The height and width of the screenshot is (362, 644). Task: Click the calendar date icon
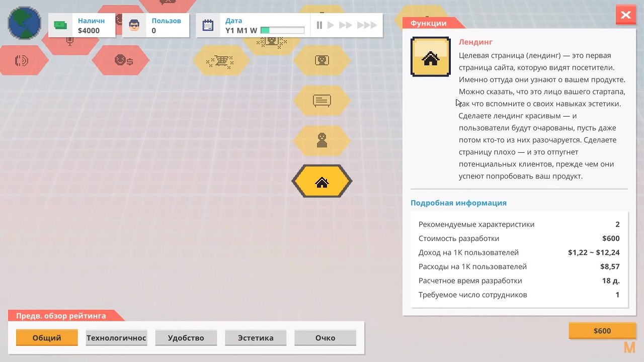coord(208,26)
